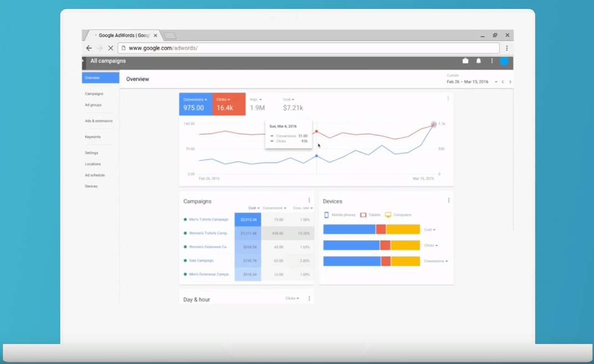Open Ads & extensions in the sidebar

point(99,121)
